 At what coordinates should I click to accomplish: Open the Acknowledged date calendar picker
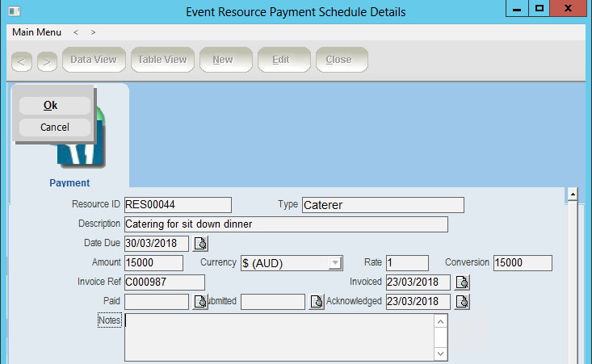(463, 302)
